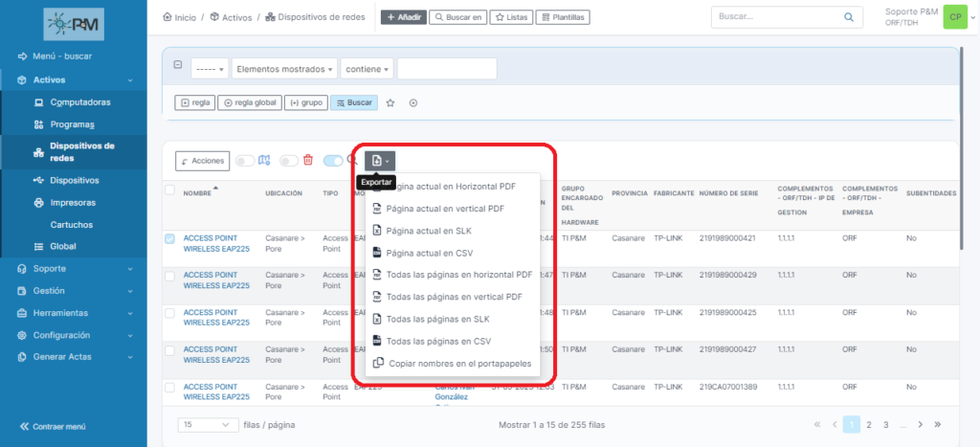Click the red trash bin icon

(x=308, y=161)
